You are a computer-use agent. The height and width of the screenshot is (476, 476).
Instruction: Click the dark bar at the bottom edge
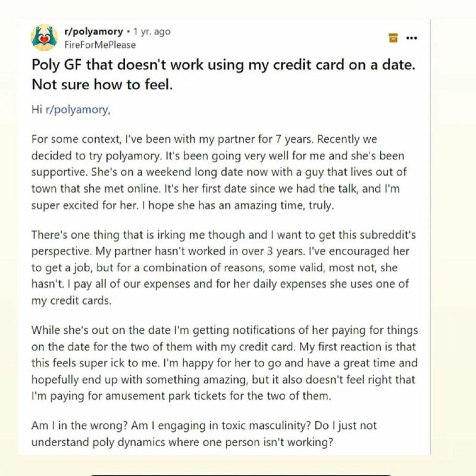242,474
